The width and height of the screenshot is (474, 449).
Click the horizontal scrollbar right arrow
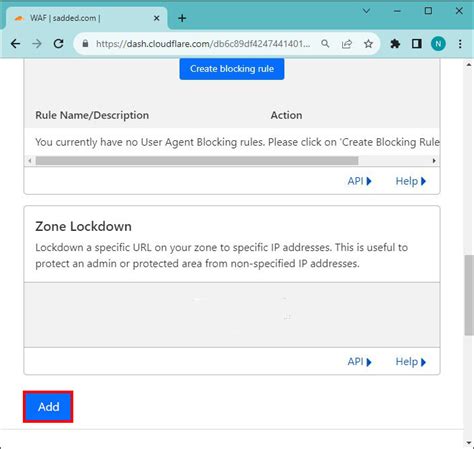[434, 161]
